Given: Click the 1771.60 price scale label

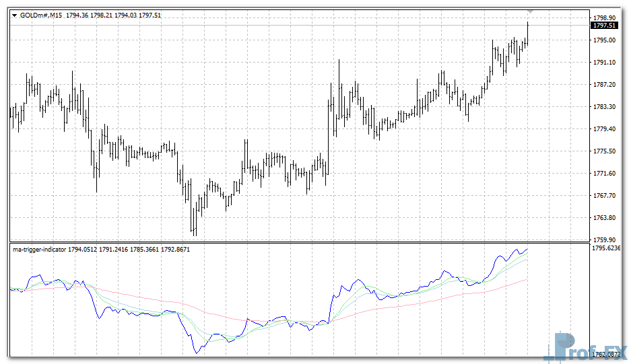Looking at the screenshot, I should (604, 174).
